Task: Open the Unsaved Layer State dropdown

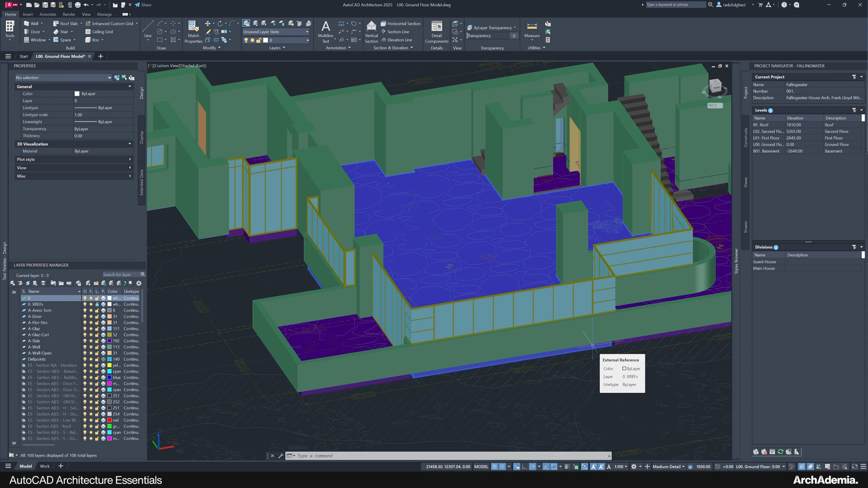Action: 307,32
